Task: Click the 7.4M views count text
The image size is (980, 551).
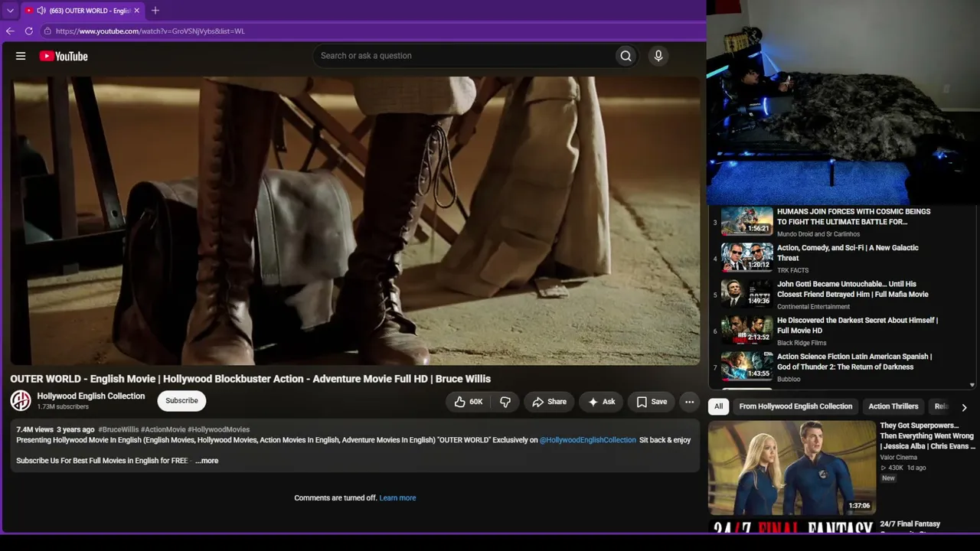Action: click(x=35, y=430)
